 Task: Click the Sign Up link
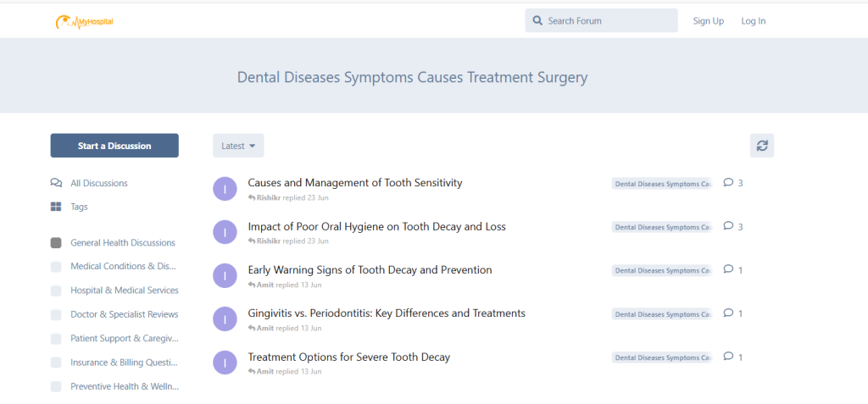708,21
